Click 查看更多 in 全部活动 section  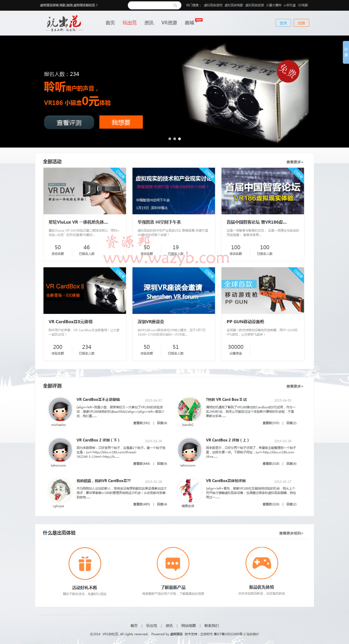pyautogui.click(x=295, y=162)
